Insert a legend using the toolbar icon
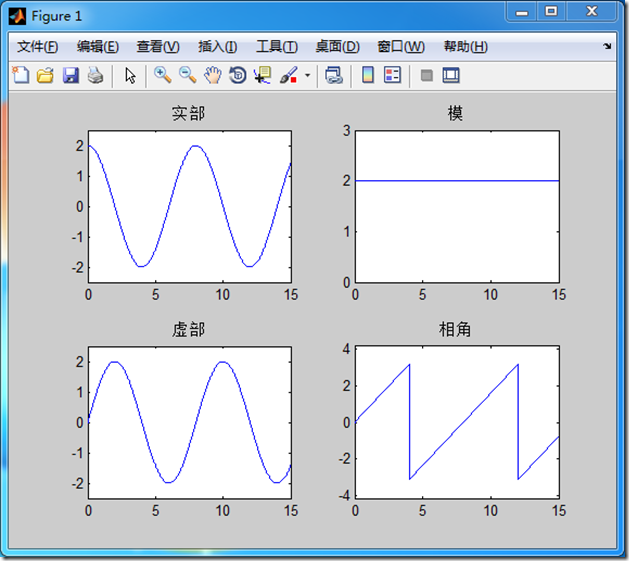The image size is (629, 561). click(392, 75)
